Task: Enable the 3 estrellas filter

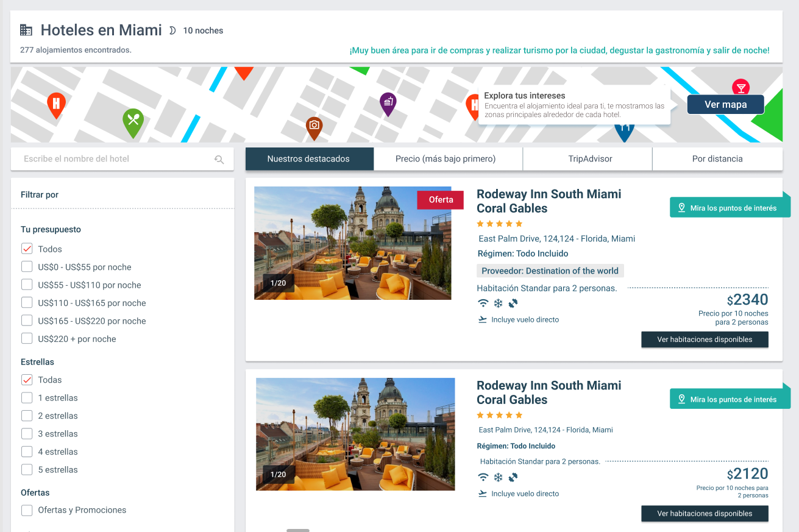Action: click(x=27, y=434)
